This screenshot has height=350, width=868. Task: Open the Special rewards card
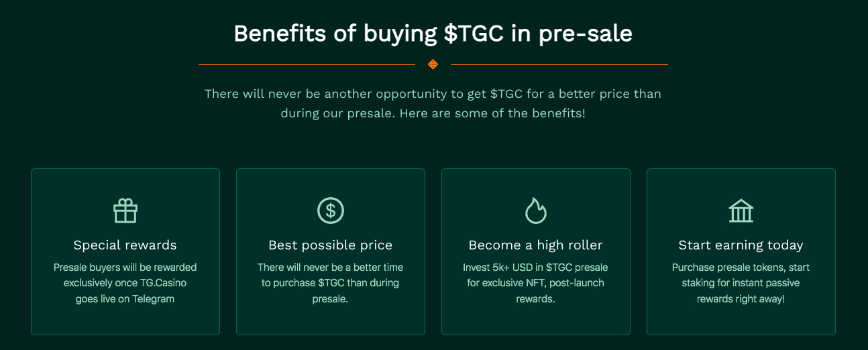click(x=125, y=251)
